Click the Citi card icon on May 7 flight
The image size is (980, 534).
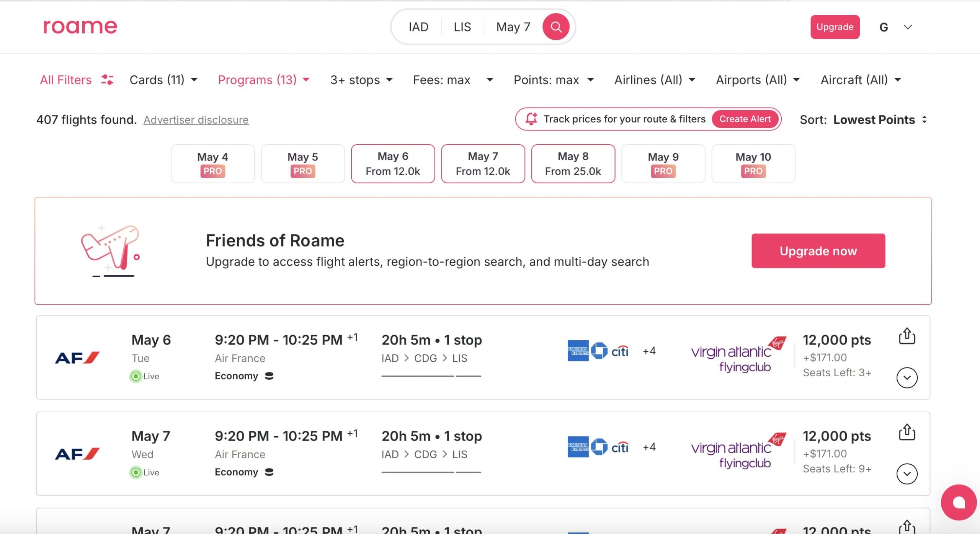(x=620, y=447)
